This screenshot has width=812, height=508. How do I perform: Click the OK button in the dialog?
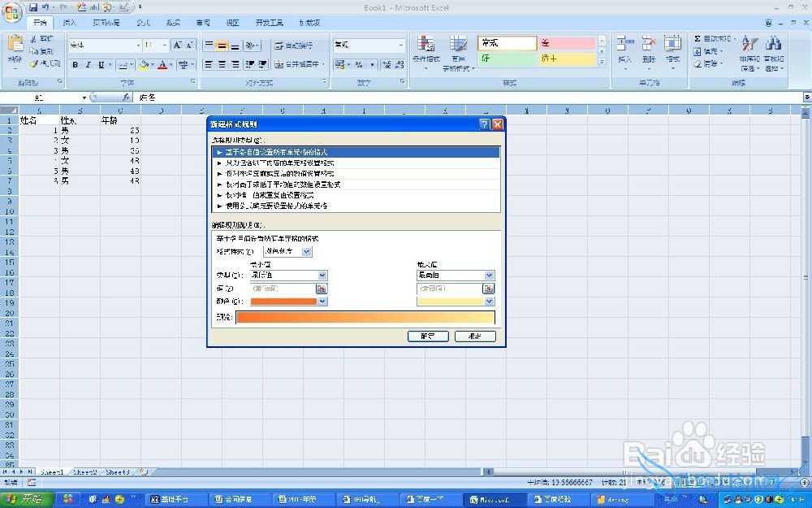(x=427, y=336)
